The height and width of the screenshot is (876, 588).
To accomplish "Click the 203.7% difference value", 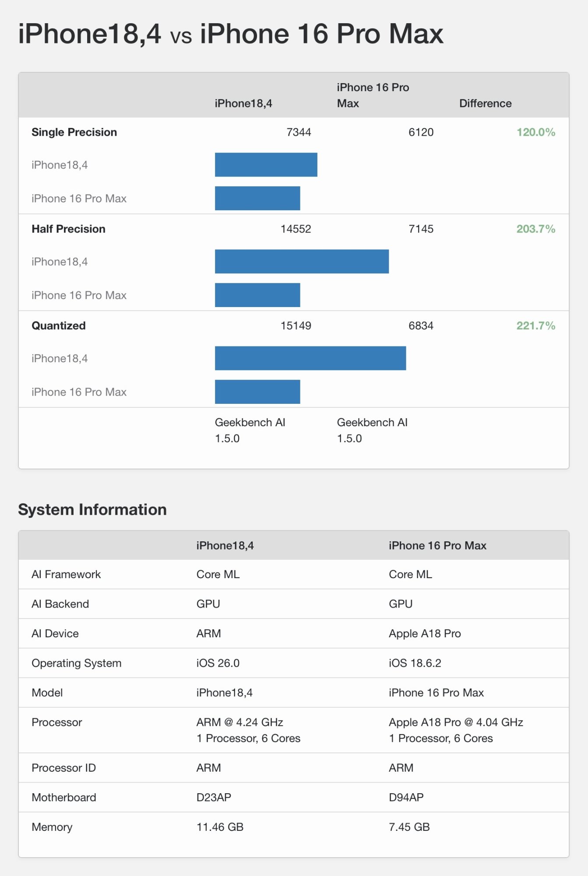I will click(x=535, y=229).
